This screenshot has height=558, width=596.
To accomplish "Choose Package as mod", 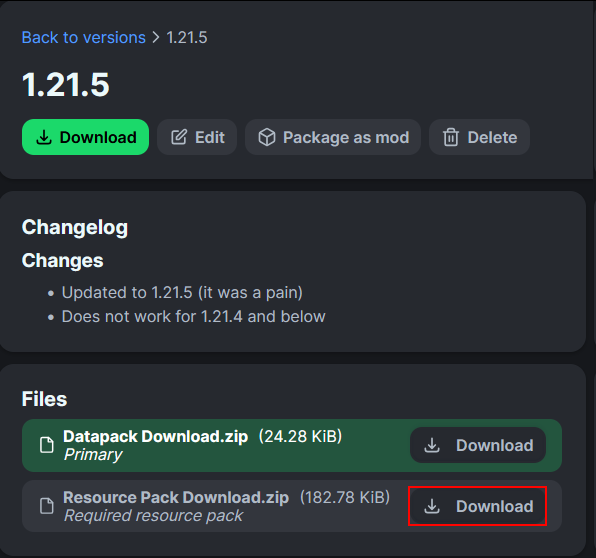I will point(333,137).
